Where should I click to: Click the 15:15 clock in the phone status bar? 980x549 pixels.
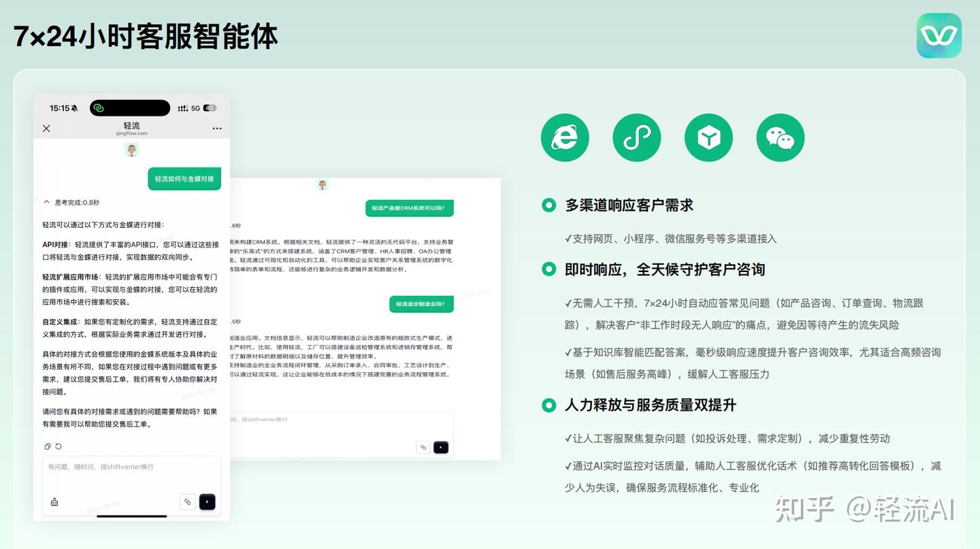[x=60, y=108]
